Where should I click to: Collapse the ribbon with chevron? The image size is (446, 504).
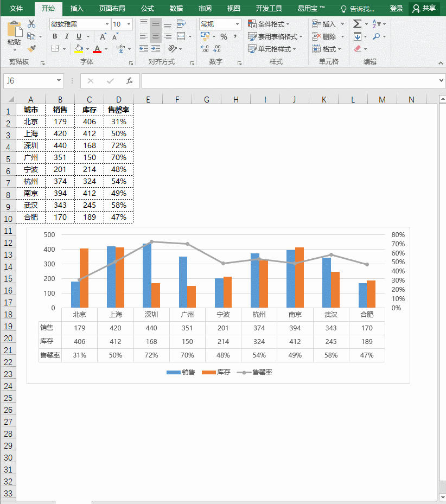[x=441, y=63]
